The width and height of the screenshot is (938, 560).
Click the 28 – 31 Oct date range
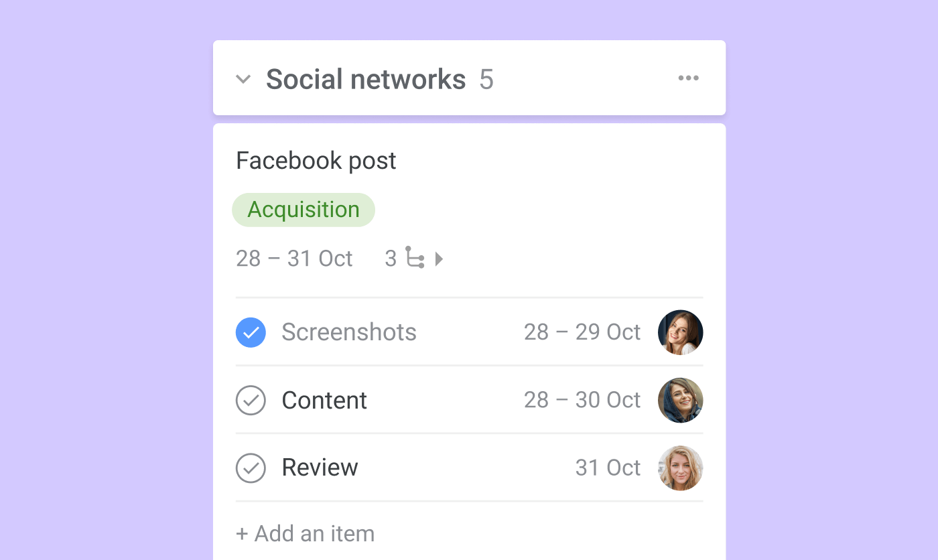coord(294,259)
